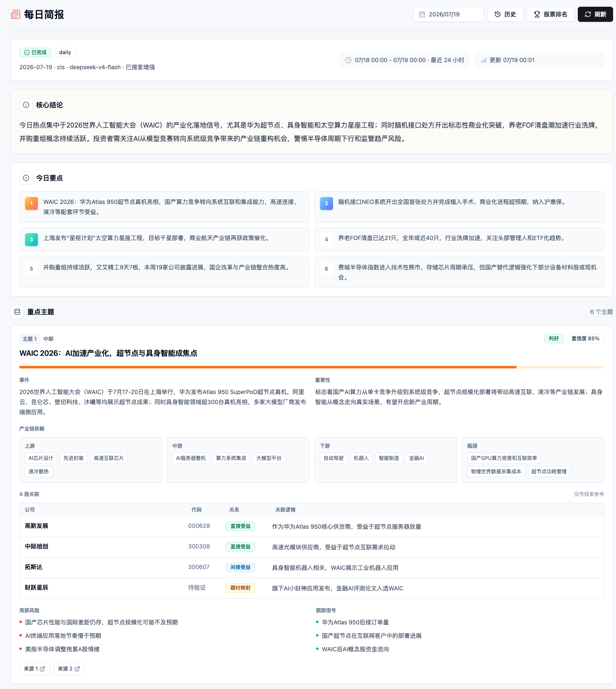616x689 pixels.
Task: Click the 关联逻辑 column header
Action: pyautogui.click(x=285, y=510)
